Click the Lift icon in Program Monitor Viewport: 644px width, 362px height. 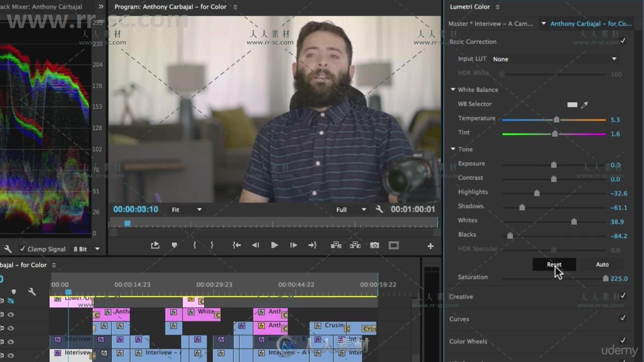[x=336, y=245]
